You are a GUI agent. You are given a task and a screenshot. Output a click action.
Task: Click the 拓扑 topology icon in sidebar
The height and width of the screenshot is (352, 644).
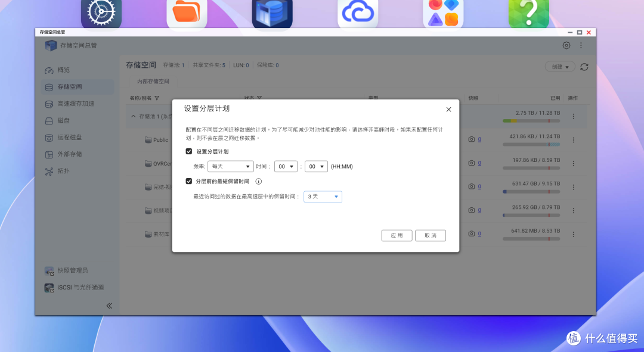click(49, 172)
